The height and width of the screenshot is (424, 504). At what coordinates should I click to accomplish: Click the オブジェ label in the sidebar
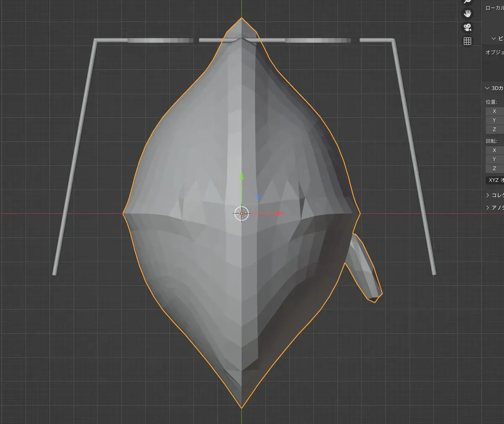pos(495,52)
